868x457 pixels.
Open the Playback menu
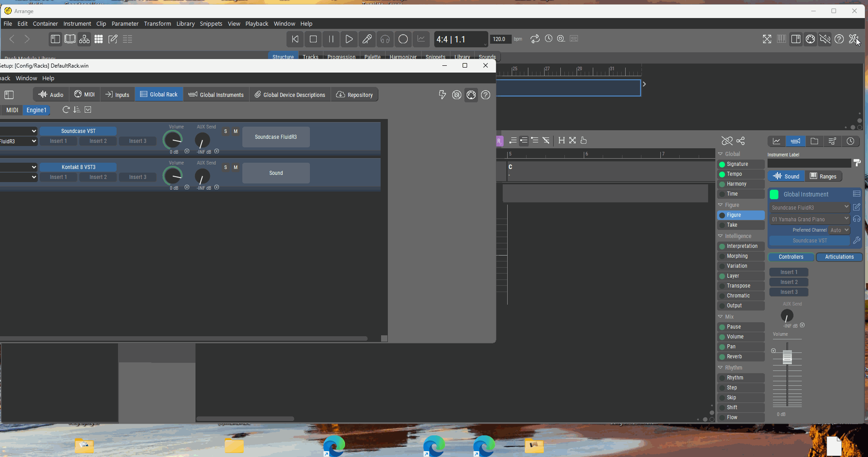[x=256, y=24]
